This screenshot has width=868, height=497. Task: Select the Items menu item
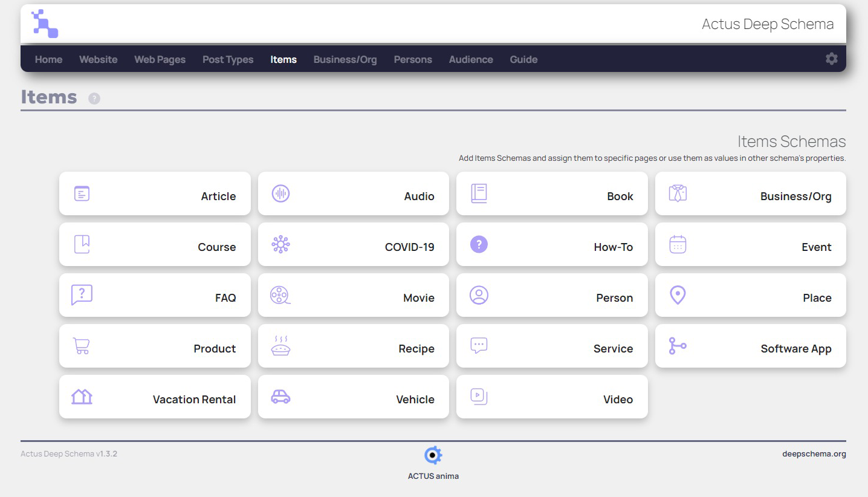click(283, 59)
